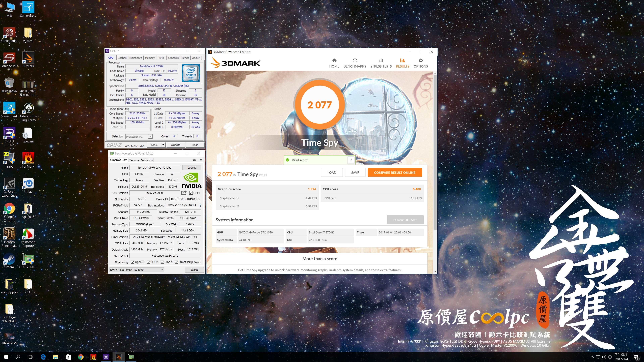Open Fraps desktop shortcut

(x=9, y=160)
